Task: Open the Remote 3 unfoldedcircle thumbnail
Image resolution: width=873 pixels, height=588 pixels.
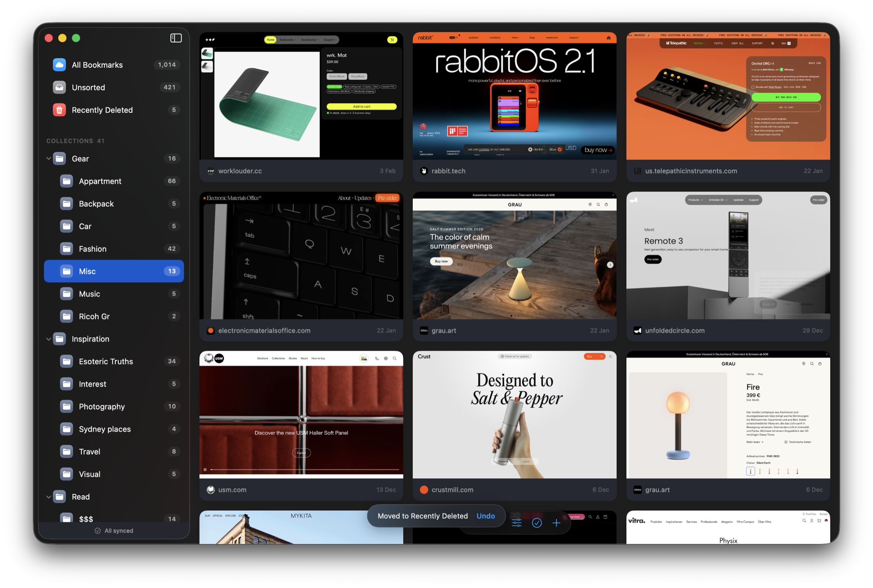Action: tap(728, 256)
